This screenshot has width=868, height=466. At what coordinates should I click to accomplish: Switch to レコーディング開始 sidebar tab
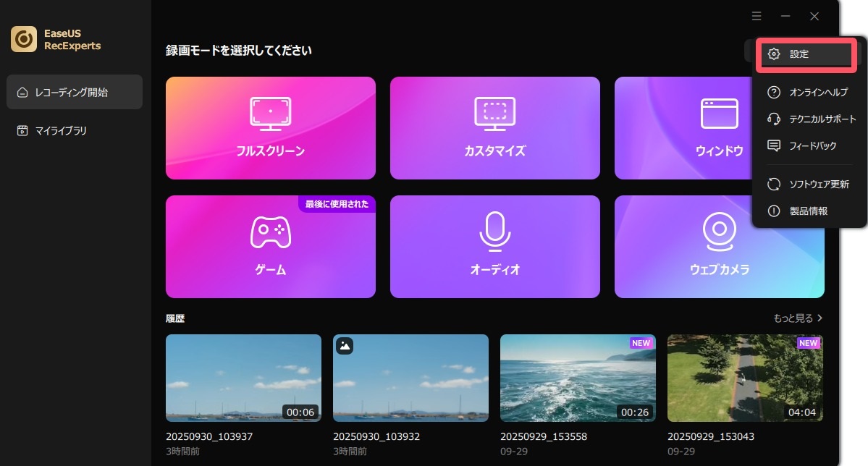pos(75,92)
